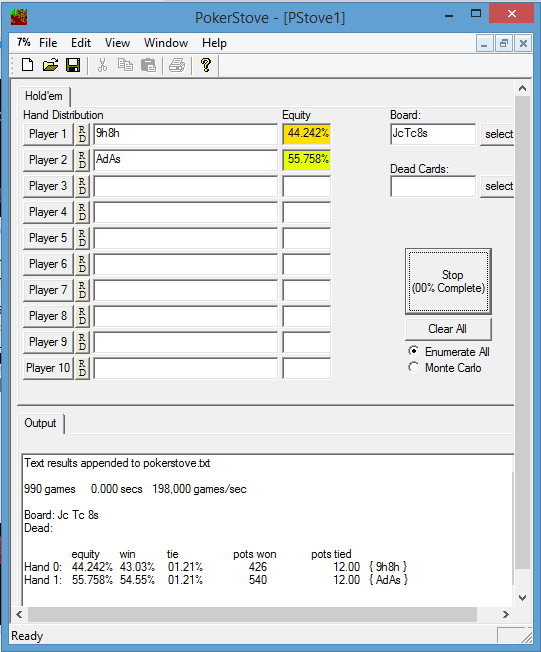Click the Player 1 equity box 44.242%

(307, 134)
